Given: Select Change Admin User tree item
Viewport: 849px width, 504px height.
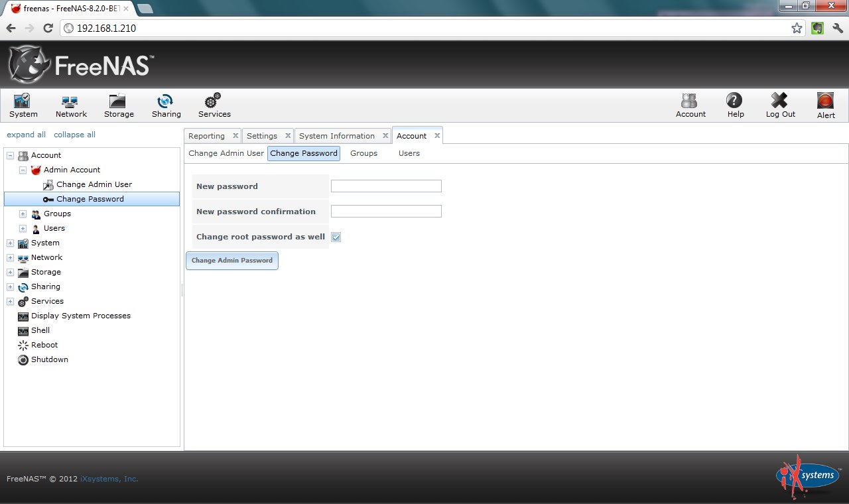Looking at the screenshot, I should tap(94, 184).
